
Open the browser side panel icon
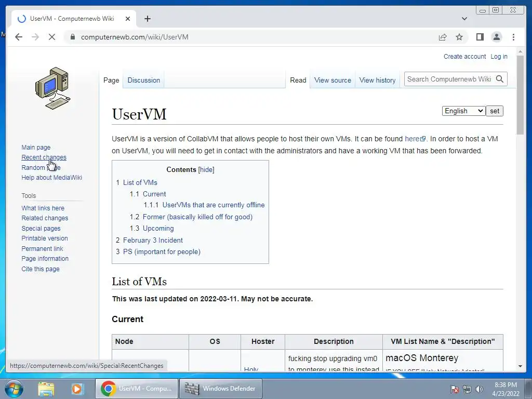click(480, 37)
